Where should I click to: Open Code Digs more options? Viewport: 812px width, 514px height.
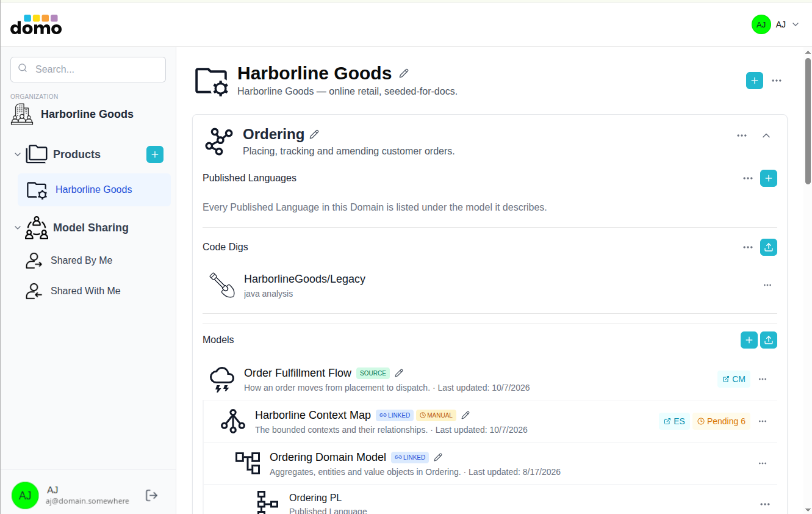pyautogui.click(x=748, y=247)
